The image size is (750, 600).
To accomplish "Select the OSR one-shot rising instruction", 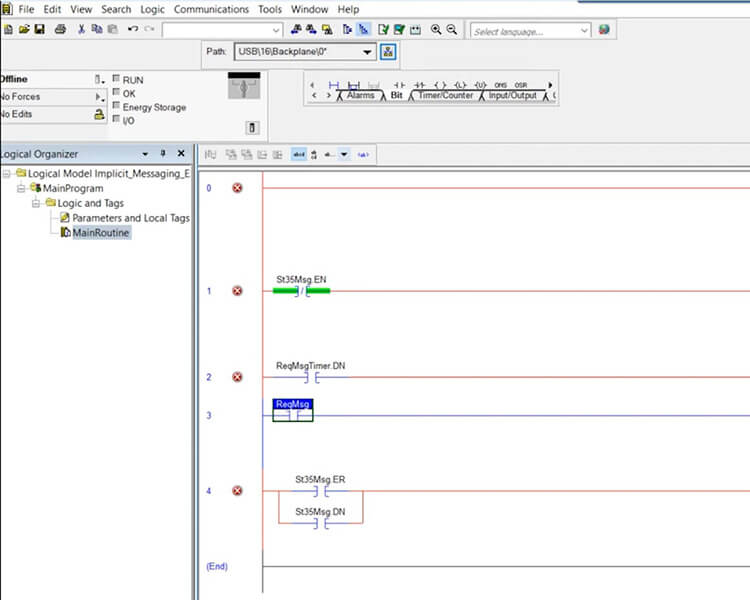I will coord(520,85).
